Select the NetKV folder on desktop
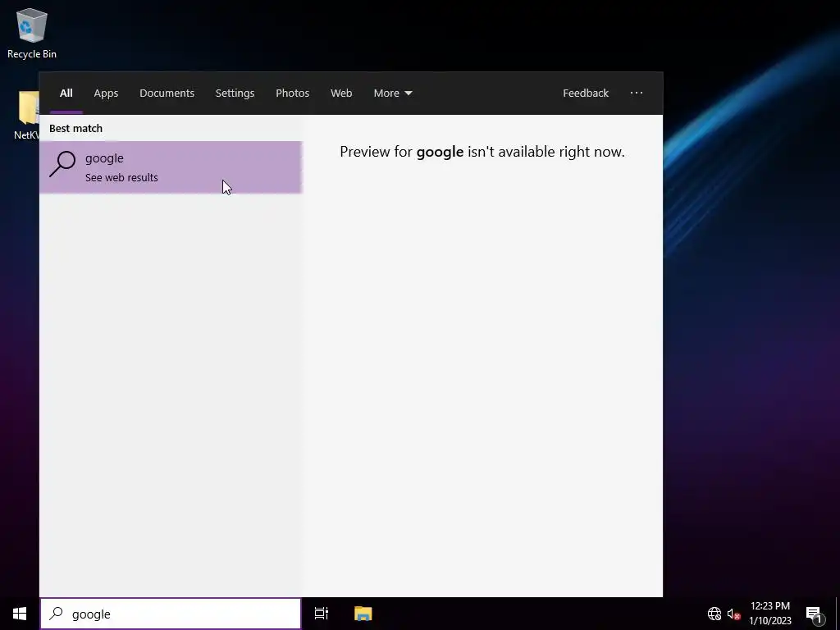Screen dimensions: 840x630 [27, 115]
